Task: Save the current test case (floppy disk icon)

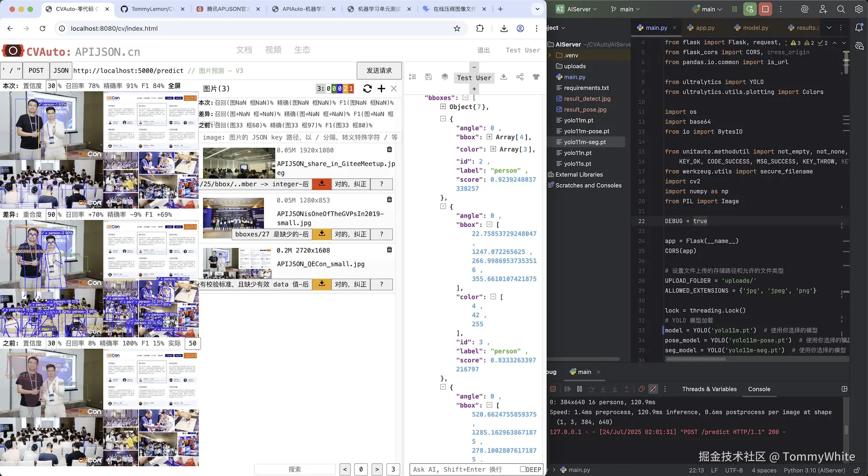Action: pyautogui.click(x=429, y=77)
